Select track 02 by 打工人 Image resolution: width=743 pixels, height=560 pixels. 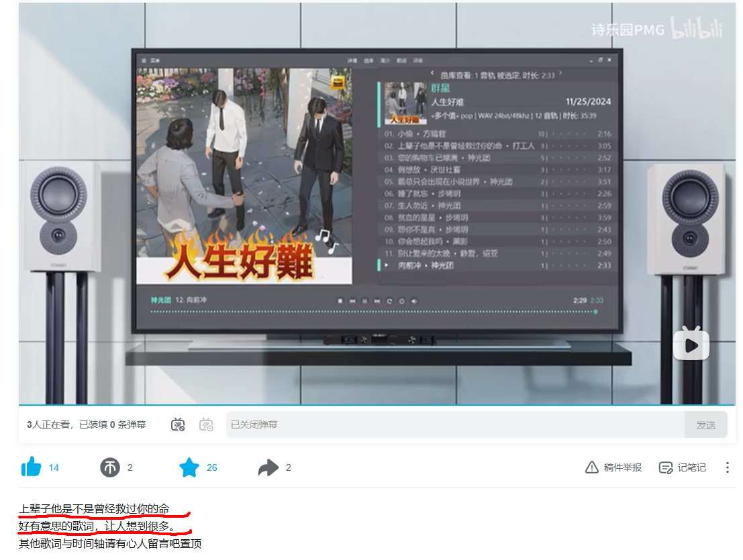[497, 146]
